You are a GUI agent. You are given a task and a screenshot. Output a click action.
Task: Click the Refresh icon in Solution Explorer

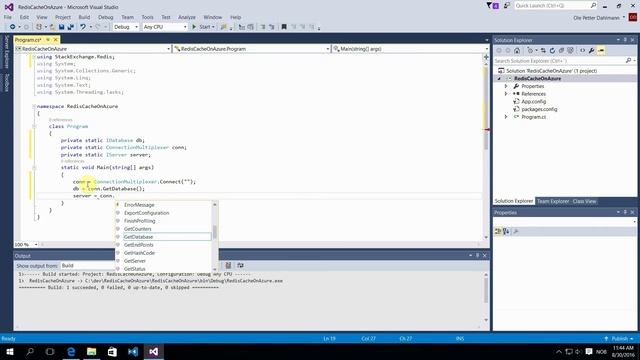click(552, 51)
